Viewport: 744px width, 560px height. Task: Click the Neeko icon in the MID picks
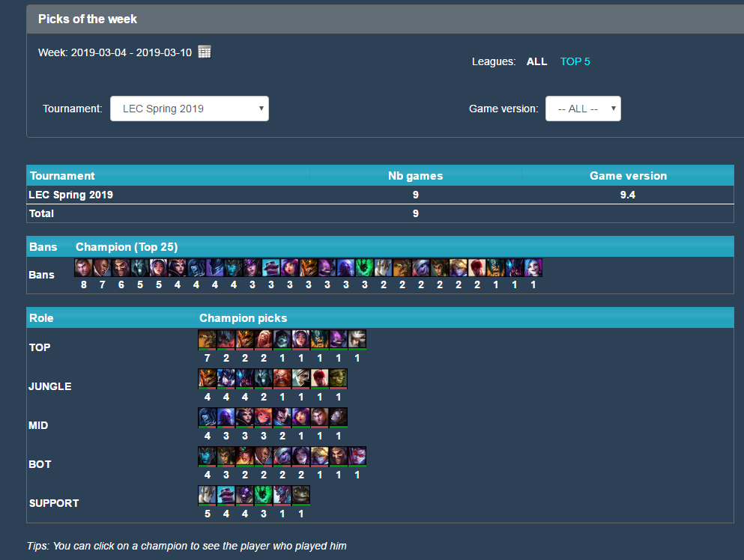(301, 417)
